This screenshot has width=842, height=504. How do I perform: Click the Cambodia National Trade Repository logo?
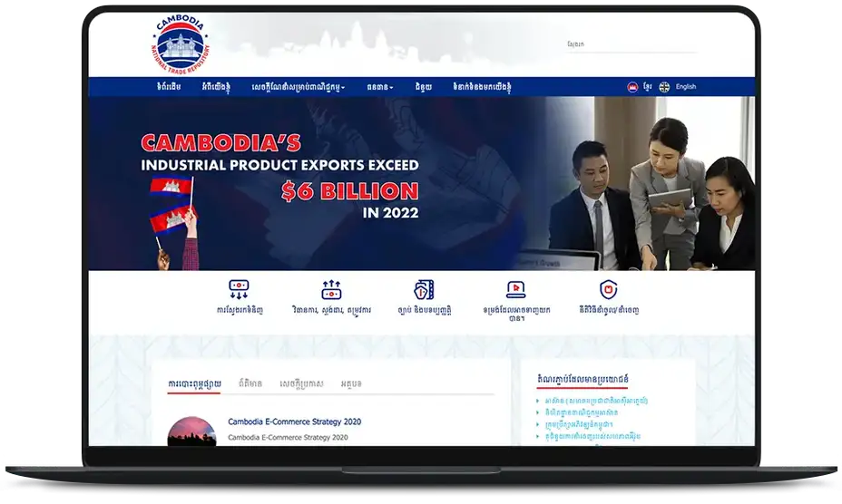181,44
